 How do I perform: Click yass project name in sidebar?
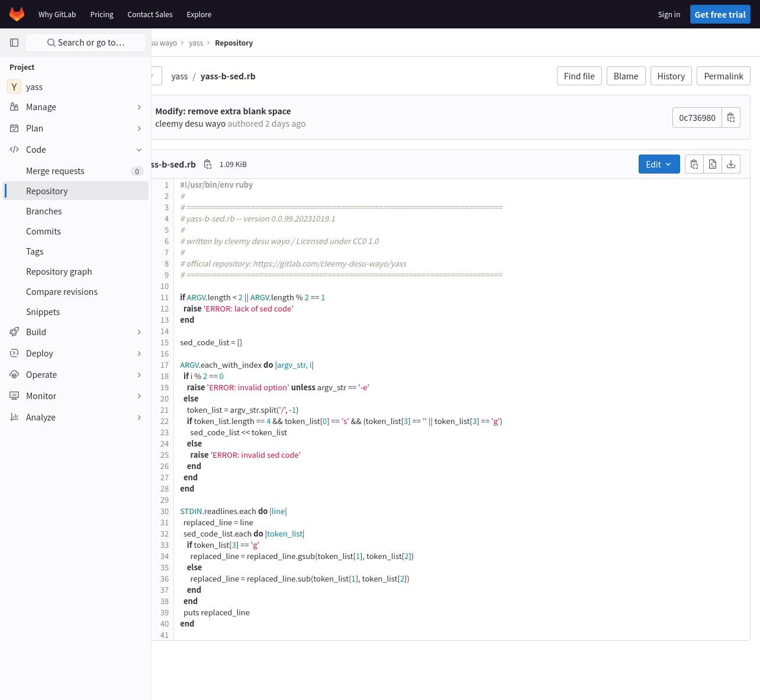click(34, 86)
